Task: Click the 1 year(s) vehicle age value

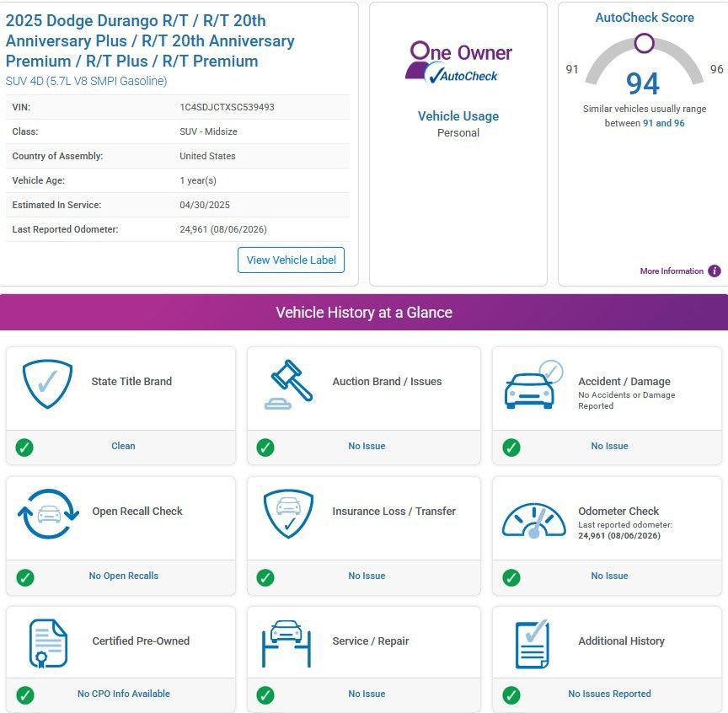Action: pos(198,180)
